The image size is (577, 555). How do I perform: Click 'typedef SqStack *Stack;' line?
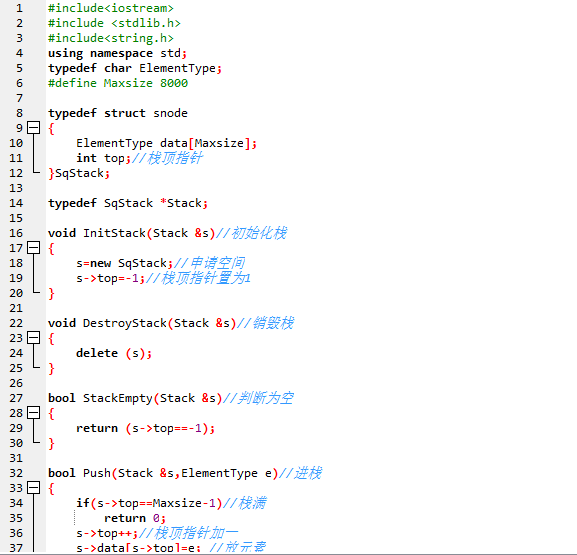click(128, 203)
